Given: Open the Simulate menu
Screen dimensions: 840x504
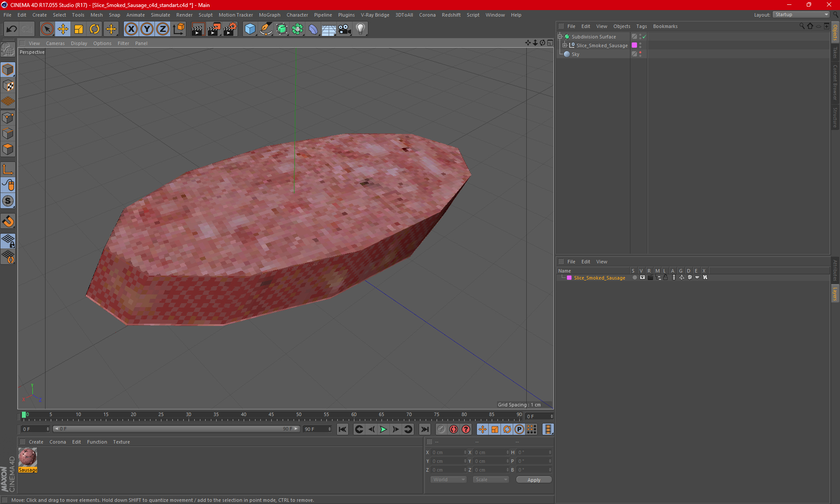Looking at the screenshot, I should pos(161,15).
